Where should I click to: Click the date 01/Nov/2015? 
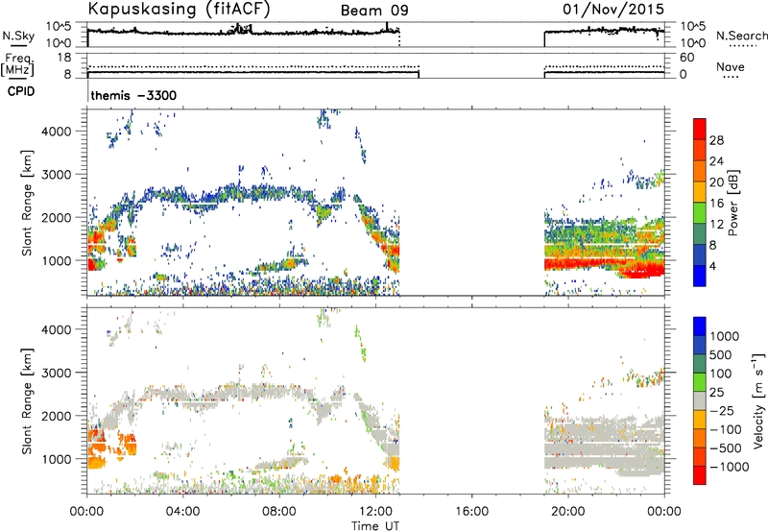click(613, 10)
